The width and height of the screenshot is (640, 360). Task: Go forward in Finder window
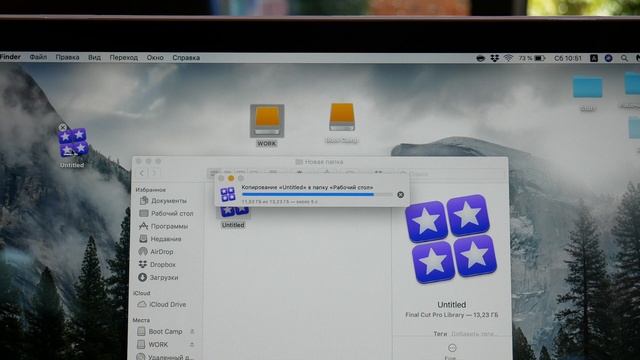[x=155, y=173]
